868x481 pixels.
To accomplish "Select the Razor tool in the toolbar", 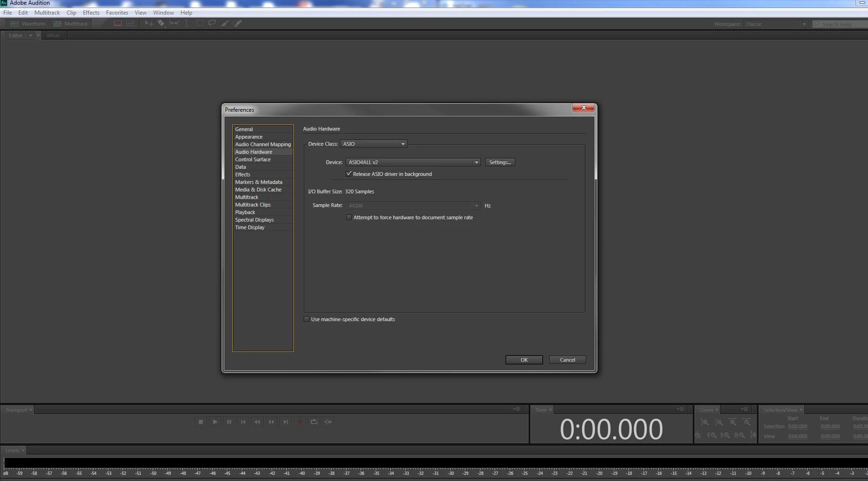I will click(x=161, y=23).
